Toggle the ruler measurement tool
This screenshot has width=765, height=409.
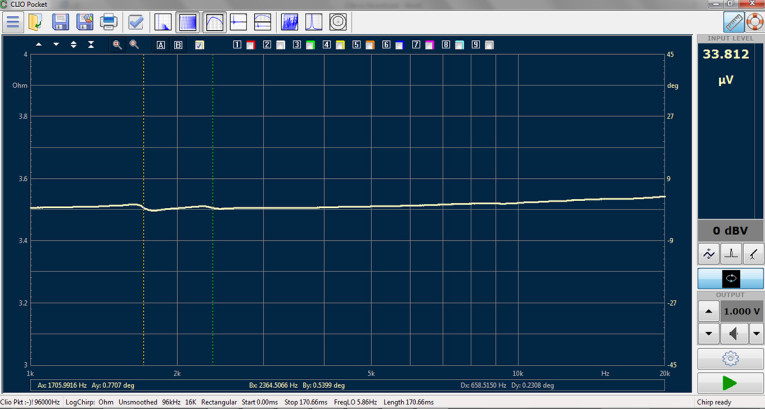tap(734, 22)
